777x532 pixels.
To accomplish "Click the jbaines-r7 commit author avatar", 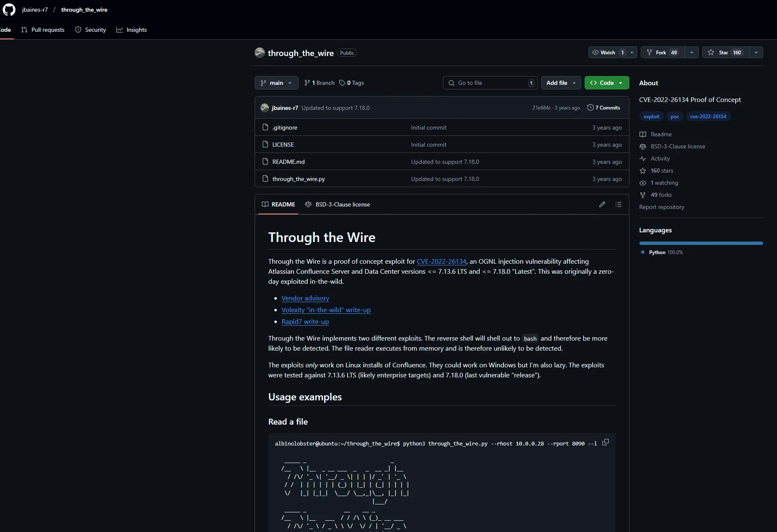I will pos(265,108).
